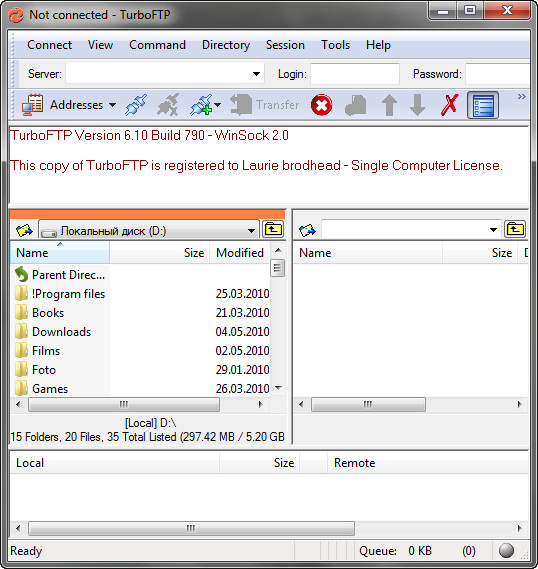The width and height of the screenshot is (538, 569).
Task: Click into the Password field
Action: tap(497, 74)
